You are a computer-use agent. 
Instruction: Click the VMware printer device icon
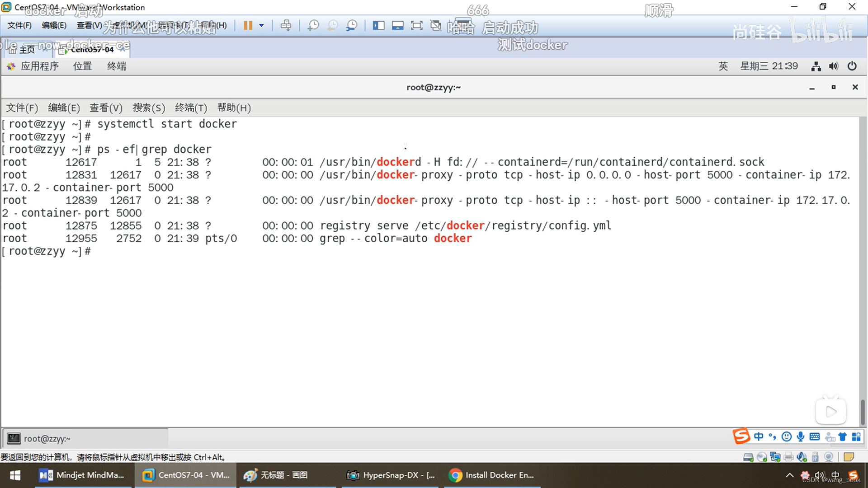pos(789,457)
